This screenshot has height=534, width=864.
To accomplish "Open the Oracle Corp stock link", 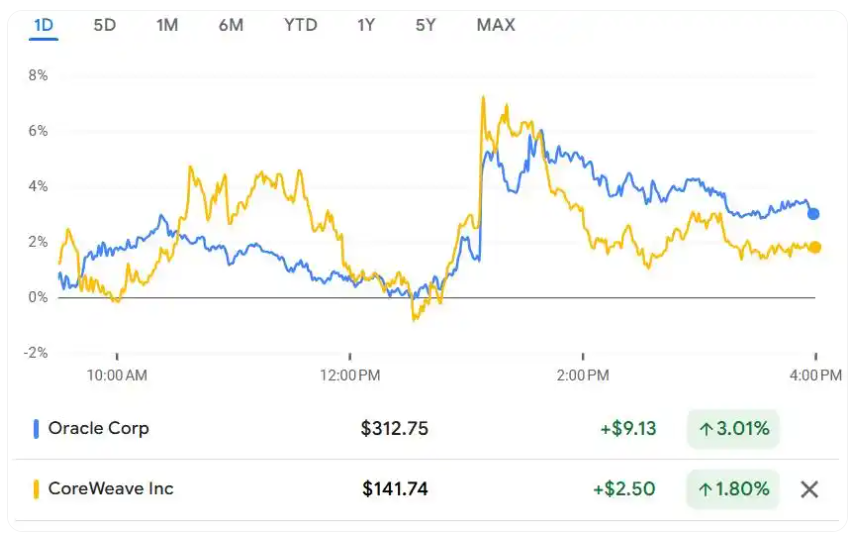I will click(x=98, y=428).
